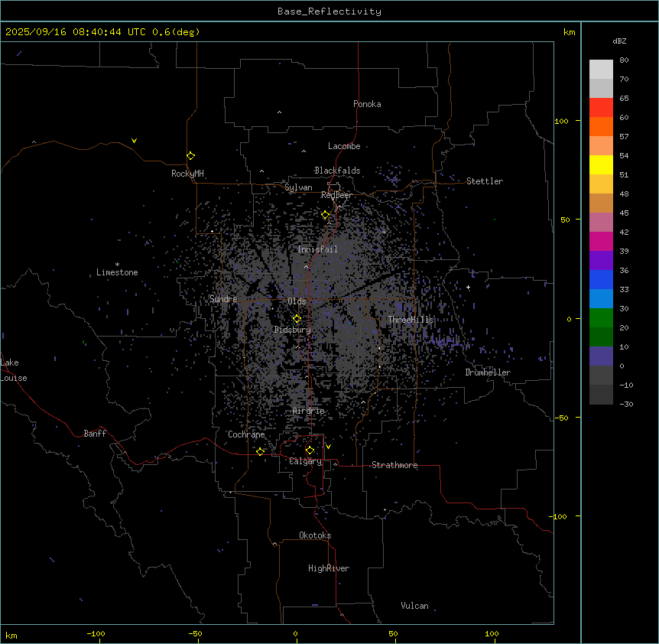This screenshot has height=644, width=659.
Task: Click the yellow V marker beside the Calgary diamond
Action: click(x=328, y=447)
